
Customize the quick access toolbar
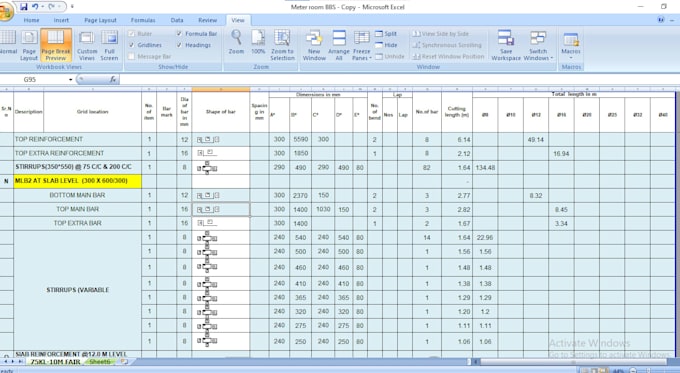coord(72,7)
